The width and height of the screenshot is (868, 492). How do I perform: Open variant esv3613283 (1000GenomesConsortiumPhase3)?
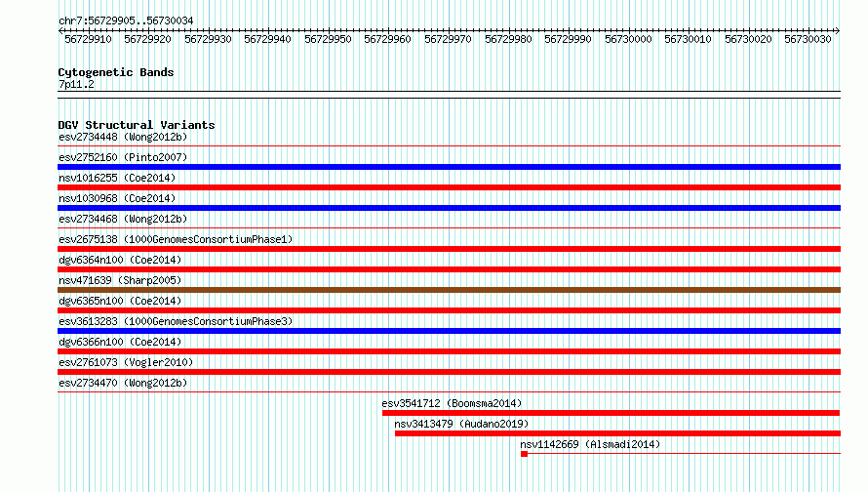click(x=176, y=321)
